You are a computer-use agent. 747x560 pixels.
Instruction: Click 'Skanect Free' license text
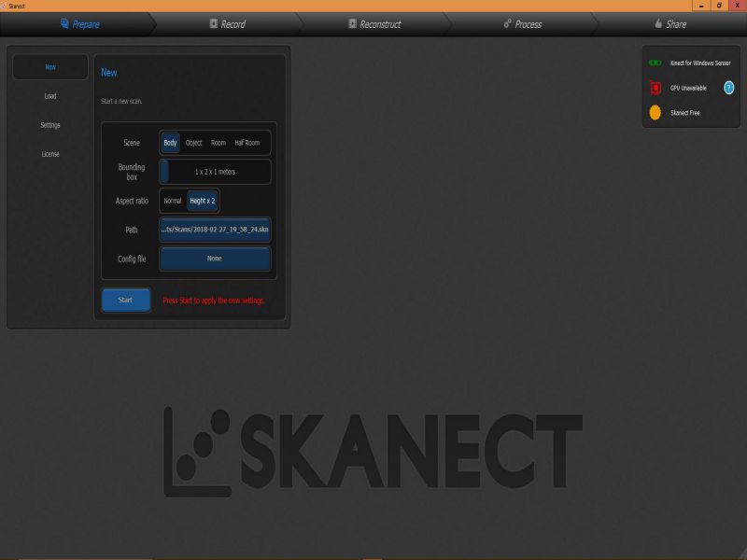pos(685,113)
